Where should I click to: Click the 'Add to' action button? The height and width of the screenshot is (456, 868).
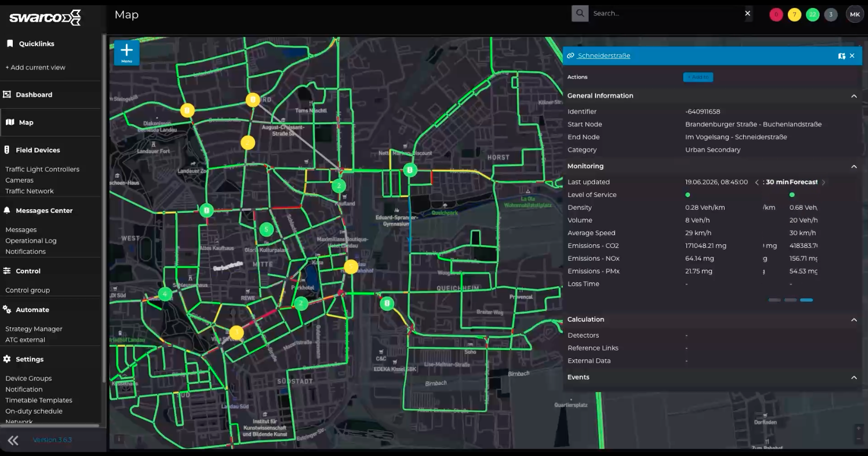tap(698, 78)
